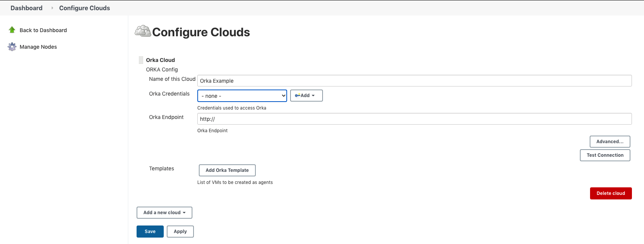Click the Orka Cloud section heading
This screenshot has width=644, height=244.
(x=160, y=60)
